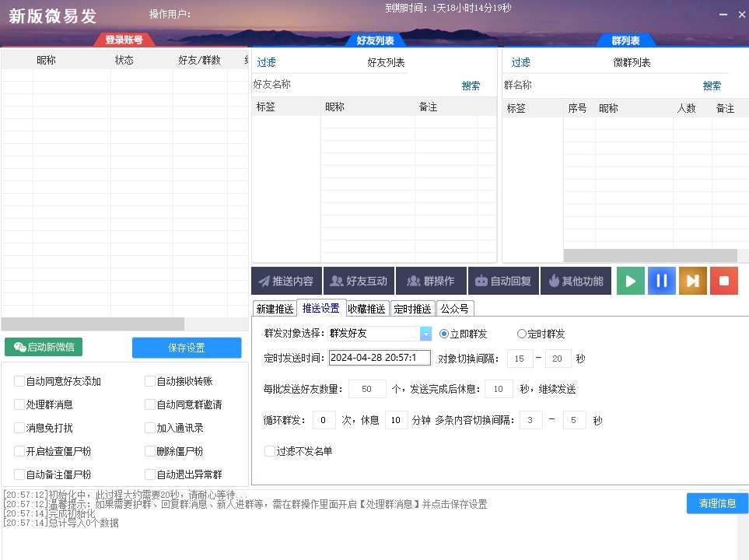Expand the 过滤 filter above group list

tap(520, 61)
